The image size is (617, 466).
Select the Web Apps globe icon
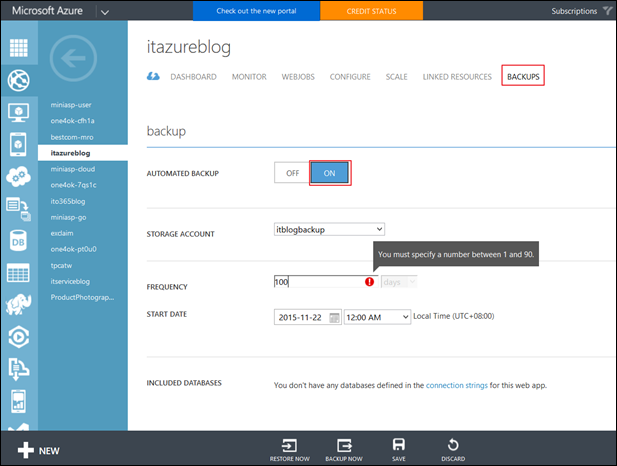click(18, 80)
